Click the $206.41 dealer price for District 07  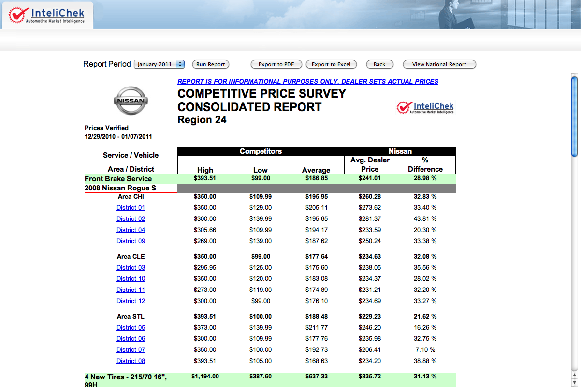370,350
